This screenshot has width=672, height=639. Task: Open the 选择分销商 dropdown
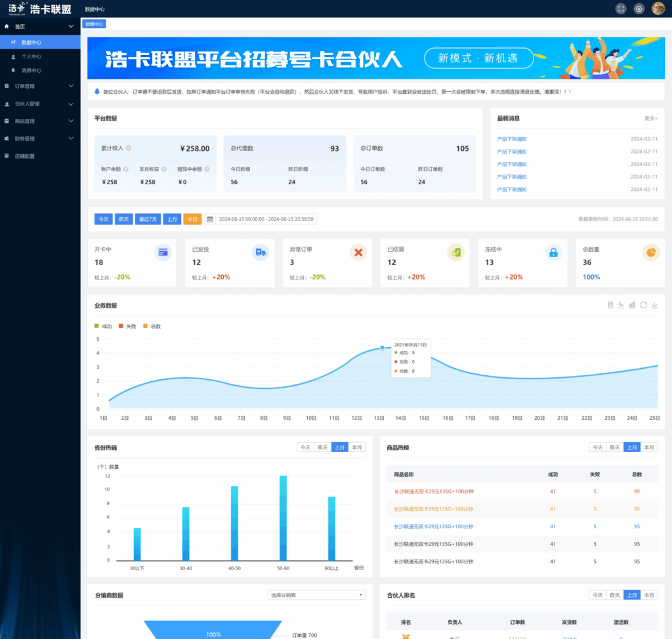point(317,595)
